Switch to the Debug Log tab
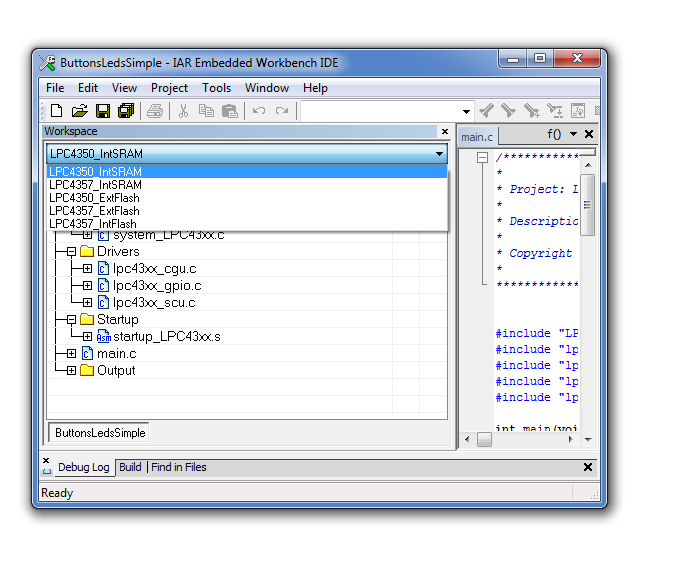Screen dimensions: 690x568 pos(84,467)
